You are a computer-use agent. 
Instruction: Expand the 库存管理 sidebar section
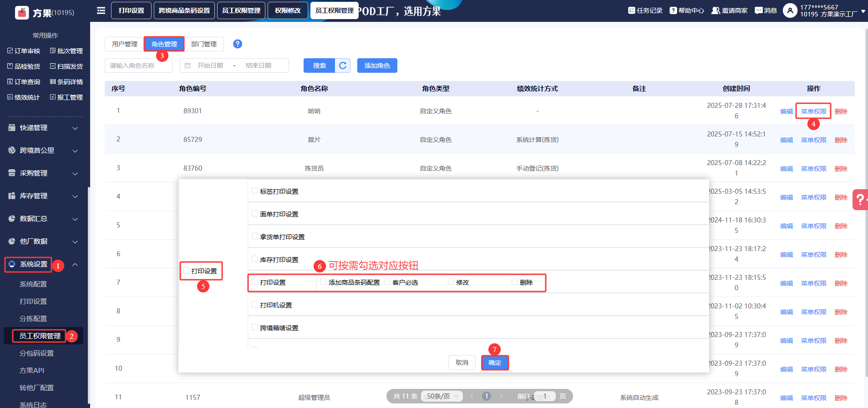click(43, 196)
